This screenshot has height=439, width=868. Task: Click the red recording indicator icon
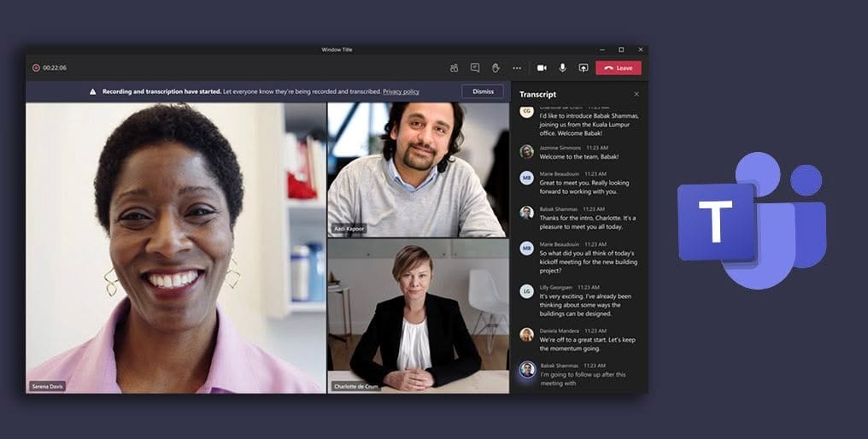click(36, 67)
